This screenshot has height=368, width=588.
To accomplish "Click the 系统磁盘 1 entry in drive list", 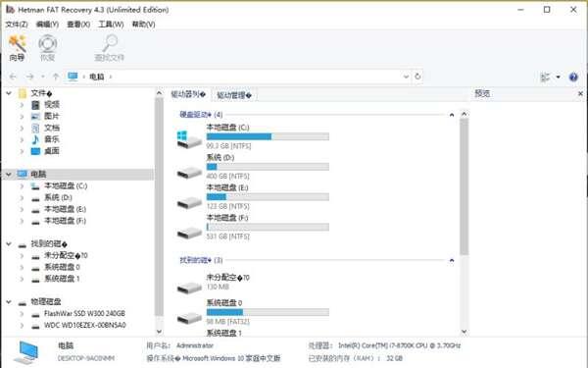I will point(224,333).
